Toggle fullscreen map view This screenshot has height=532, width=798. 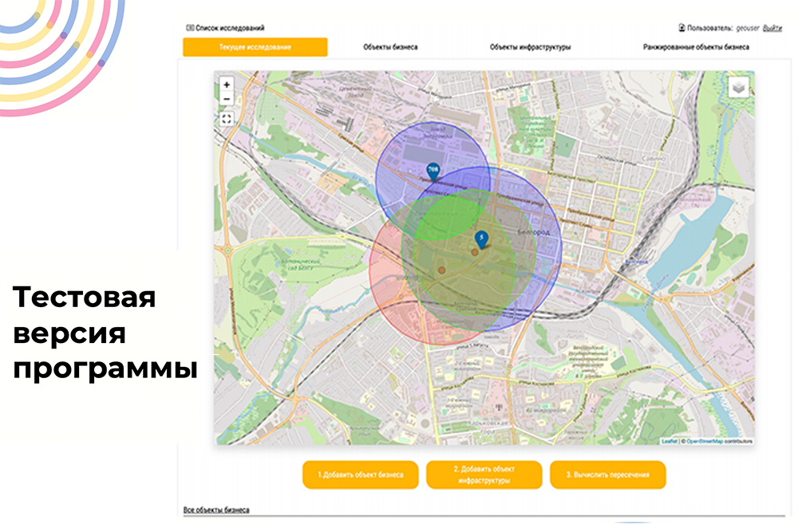(x=227, y=118)
